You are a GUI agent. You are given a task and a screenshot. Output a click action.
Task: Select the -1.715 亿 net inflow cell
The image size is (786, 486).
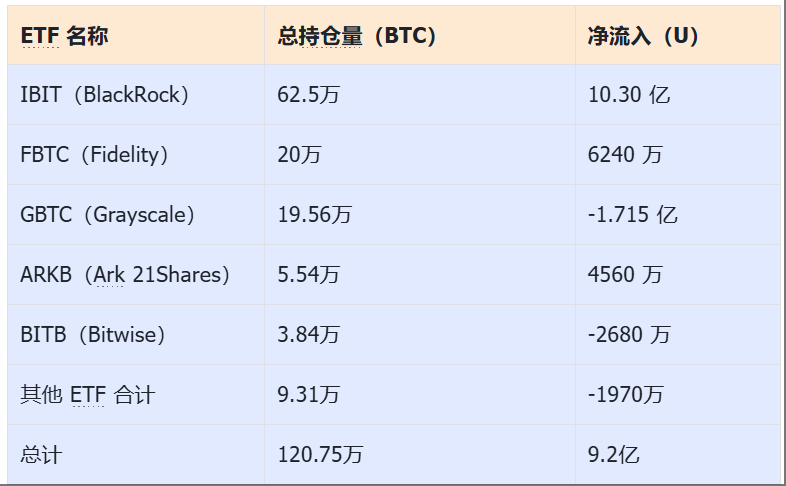678,215
